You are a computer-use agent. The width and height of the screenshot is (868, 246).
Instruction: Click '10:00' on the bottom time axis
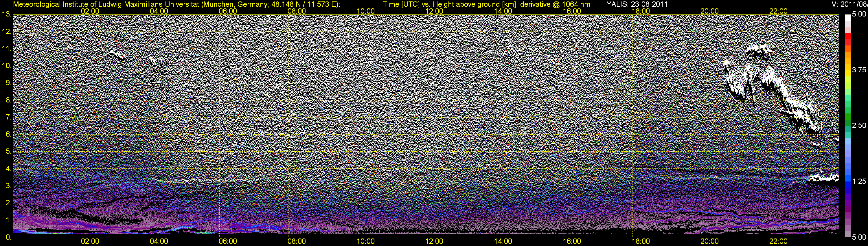[x=366, y=241]
